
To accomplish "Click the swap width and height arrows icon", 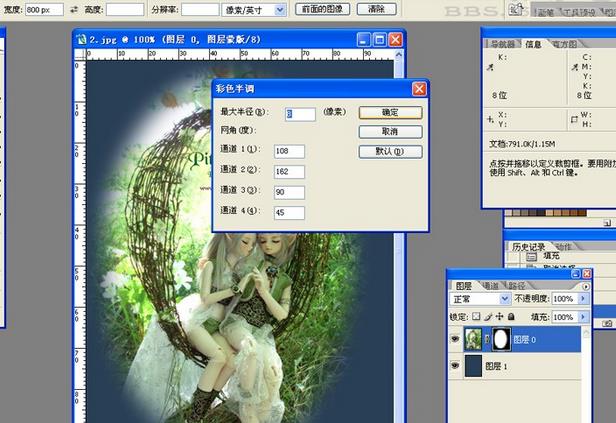I will tap(74, 10).
